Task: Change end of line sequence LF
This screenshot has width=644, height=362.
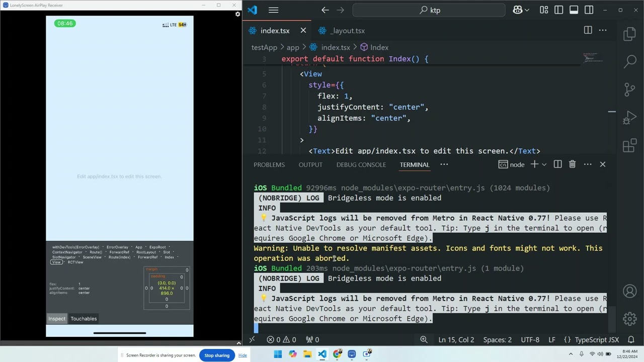Action: [551, 340]
